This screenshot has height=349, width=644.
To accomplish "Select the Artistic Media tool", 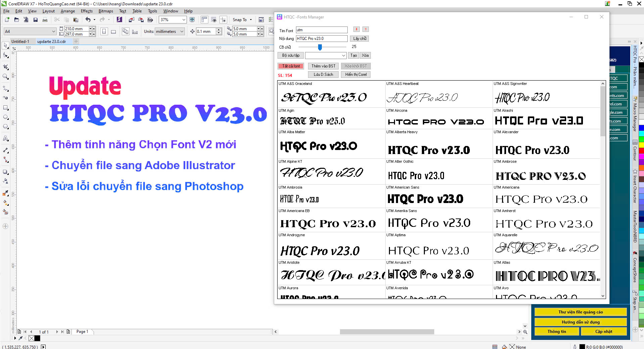I will click(x=5, y=98).
